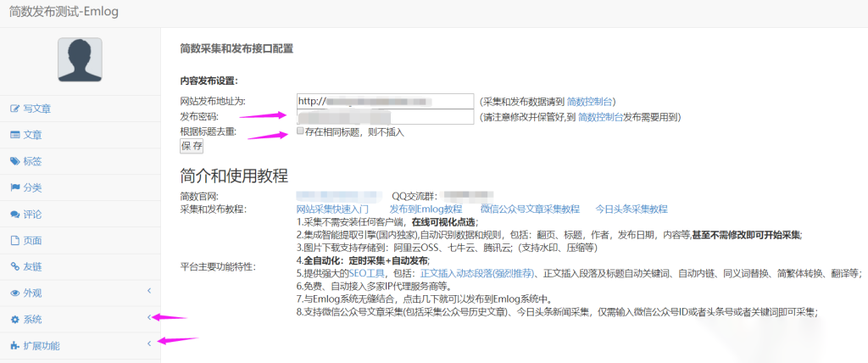The width and height of the screenshot is (868, 363).
Task: Click 正文插入动态段落(强烈推荐) link
Action: point(478,273)
